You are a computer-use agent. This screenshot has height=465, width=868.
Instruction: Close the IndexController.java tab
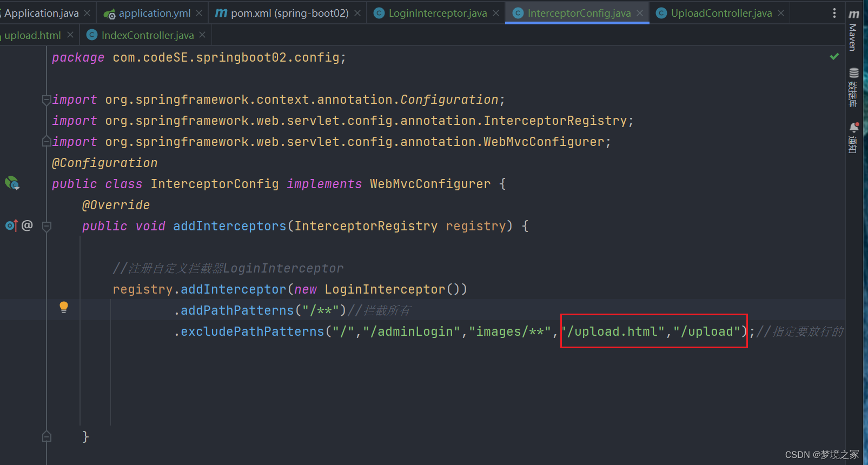[202, 35]
